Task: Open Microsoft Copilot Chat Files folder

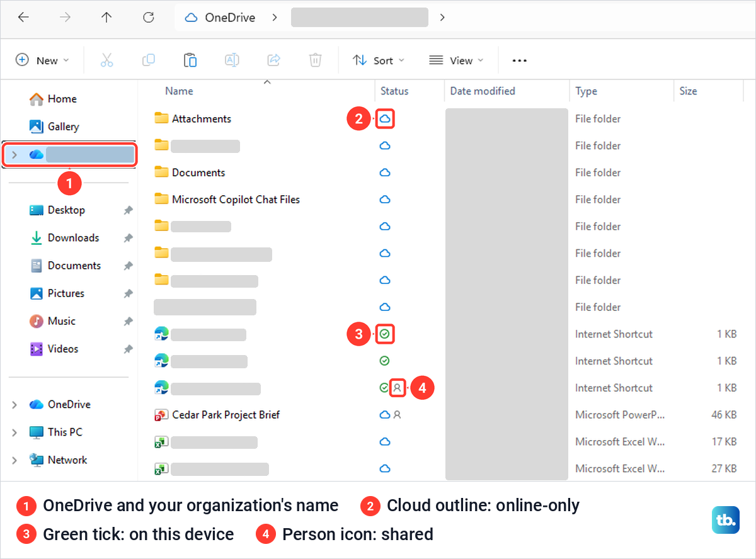Action: point(236,200)
